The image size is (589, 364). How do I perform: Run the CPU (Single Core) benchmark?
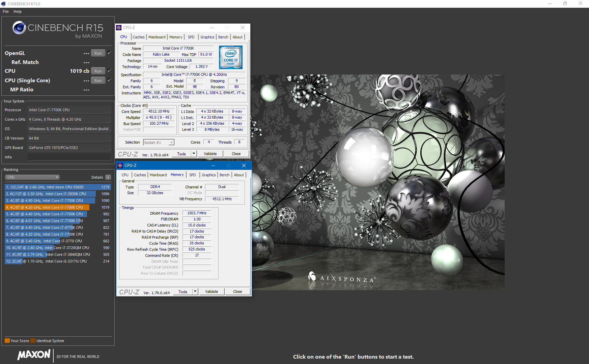pos(98,80)
